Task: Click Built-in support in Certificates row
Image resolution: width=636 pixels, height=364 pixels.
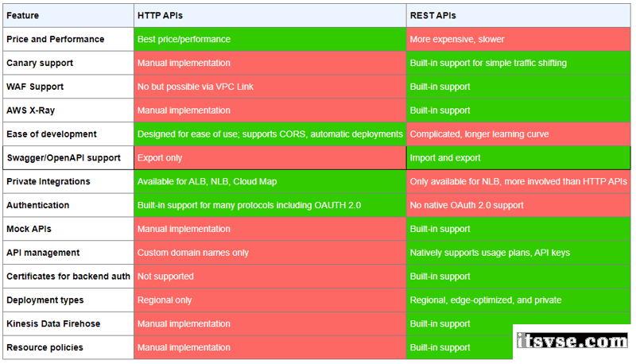Action: [518, 277]
